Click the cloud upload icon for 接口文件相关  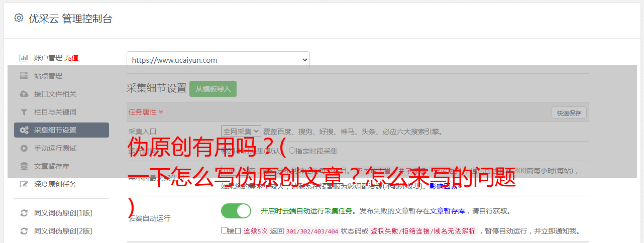coord(24,94)
